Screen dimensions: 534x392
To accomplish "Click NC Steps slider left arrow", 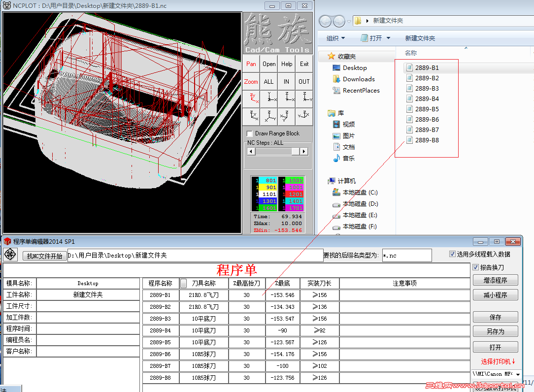I will coord(251,151).
